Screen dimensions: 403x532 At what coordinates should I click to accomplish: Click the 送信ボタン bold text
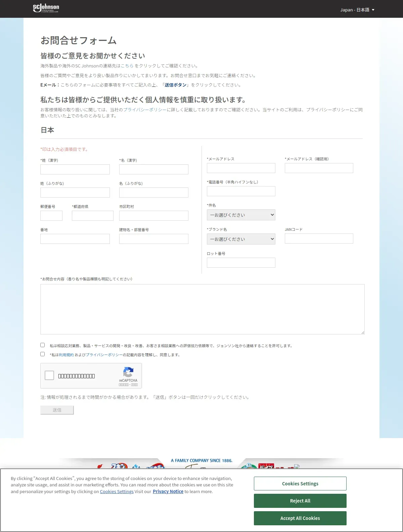175,85
